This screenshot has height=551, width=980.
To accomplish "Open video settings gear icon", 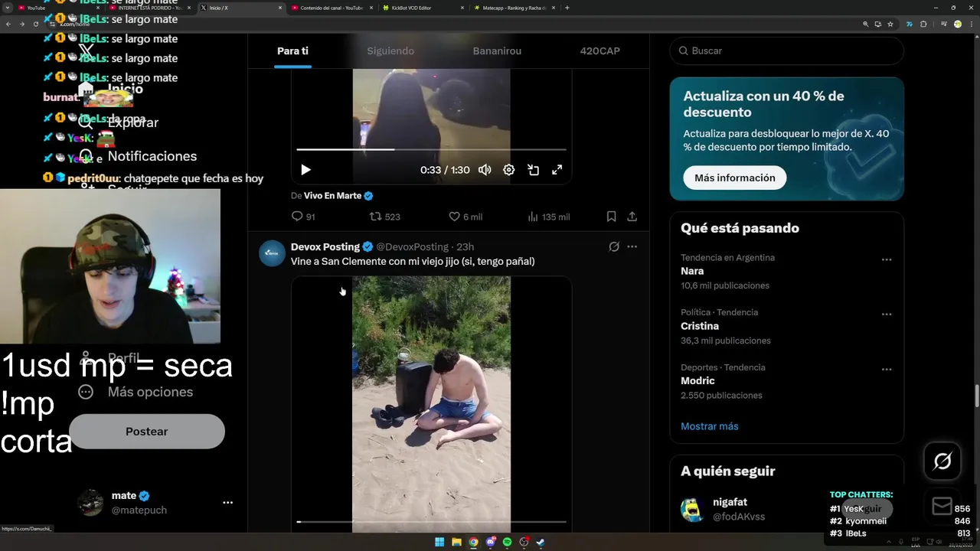I will pos(509,170).
